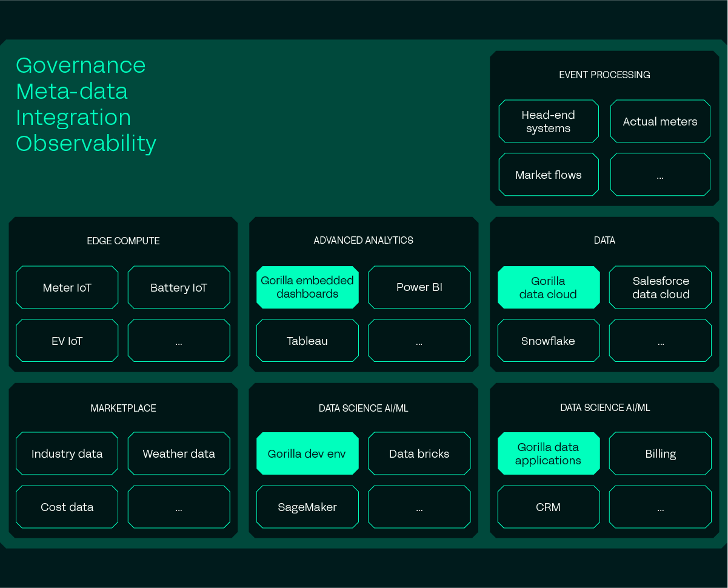
Task: Click the Integration heading text
Action: click(x=73, y=118)
